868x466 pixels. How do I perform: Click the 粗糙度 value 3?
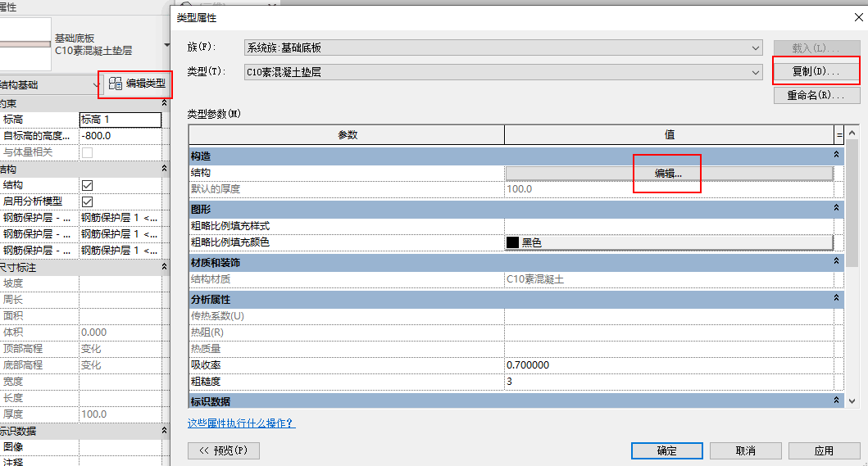tap(669, 382)
